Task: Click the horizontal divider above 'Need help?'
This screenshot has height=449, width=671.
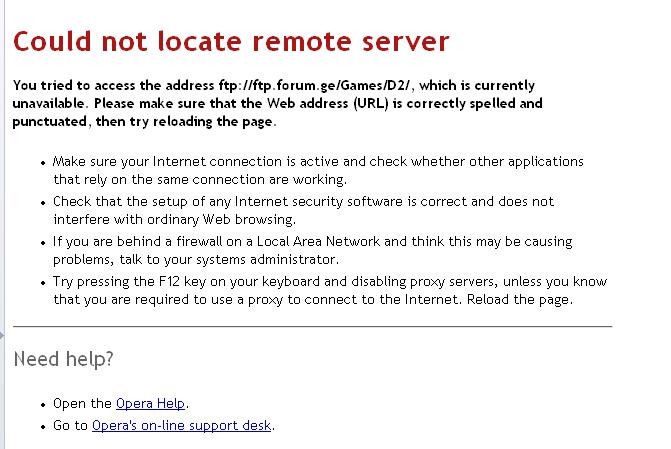Action: (312, 327)
